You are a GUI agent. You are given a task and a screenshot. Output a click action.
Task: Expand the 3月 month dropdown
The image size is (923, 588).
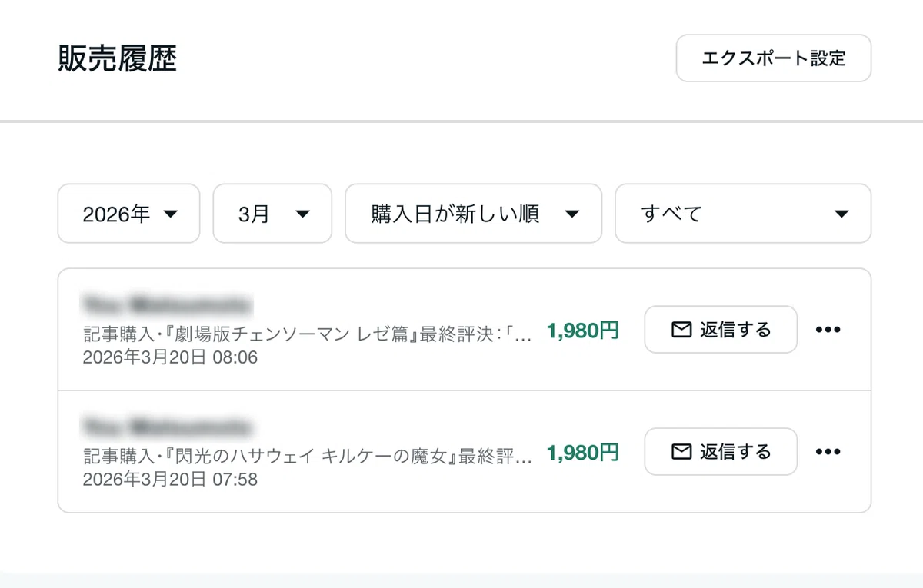pos(272,213)
